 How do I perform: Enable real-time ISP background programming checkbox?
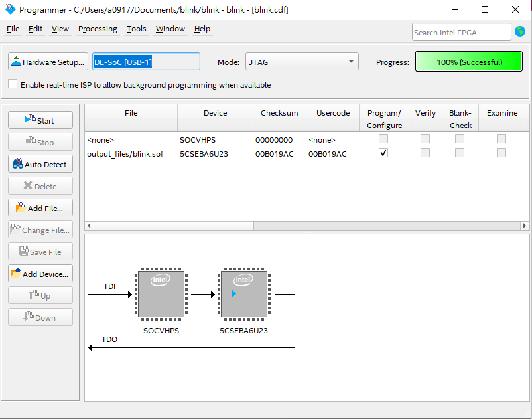pyautogui.click(x=13, y=84)
